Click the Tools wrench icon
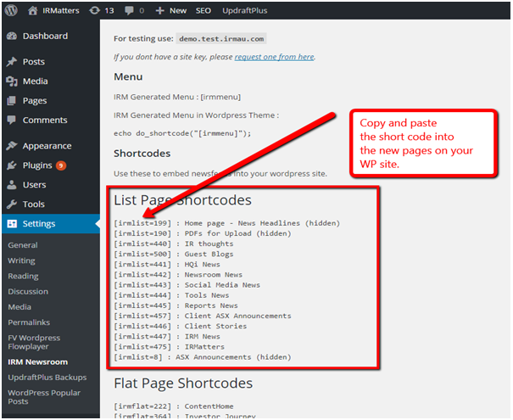 (12, 204)
